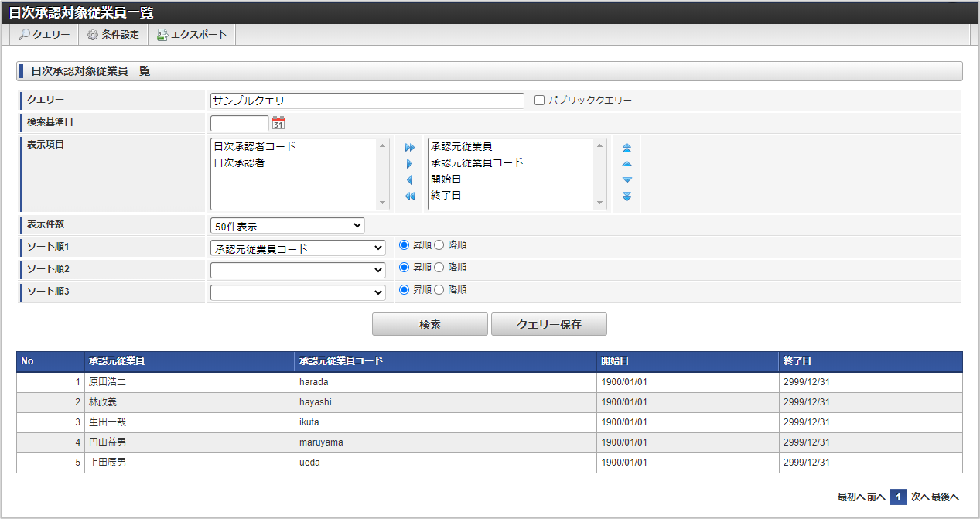Screen dimensions: 980x519
Task: Click the クエリー保存 button
Action: (548, 325)
